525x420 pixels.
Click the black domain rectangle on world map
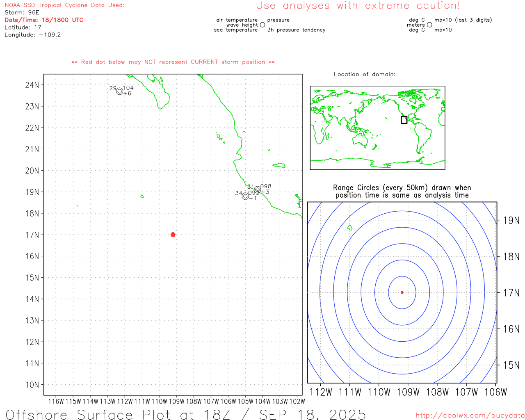click(x=404, y=120)
